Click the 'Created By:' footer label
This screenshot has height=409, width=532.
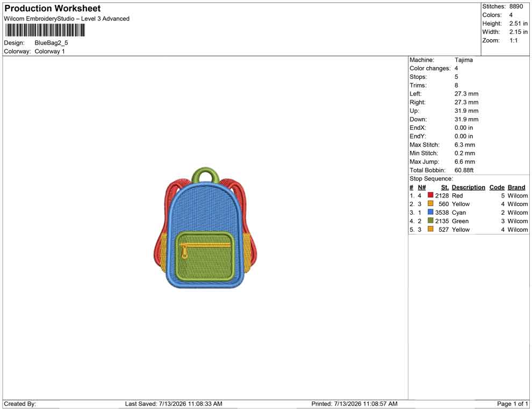[x=20, y=404]
